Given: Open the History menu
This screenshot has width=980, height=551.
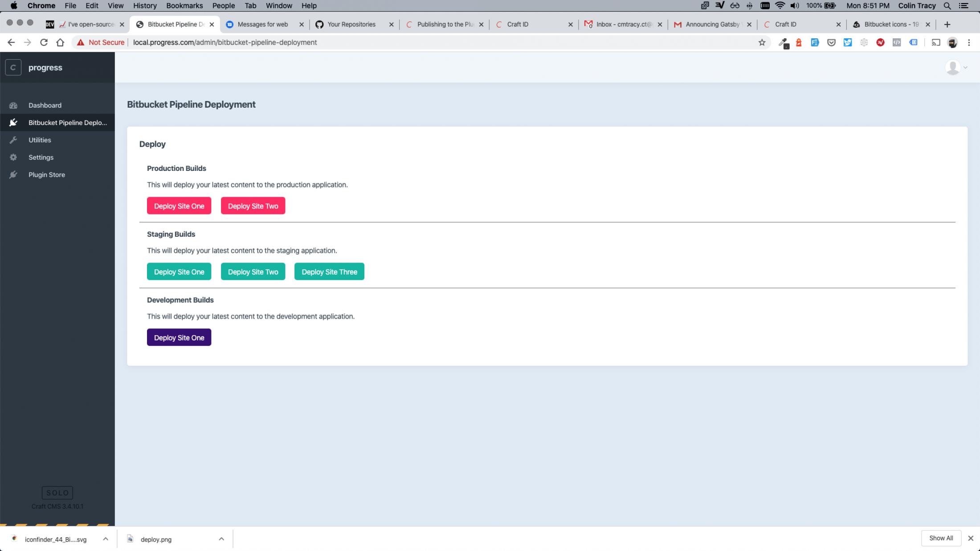Looking at the screenshot, I should (144, 6).
